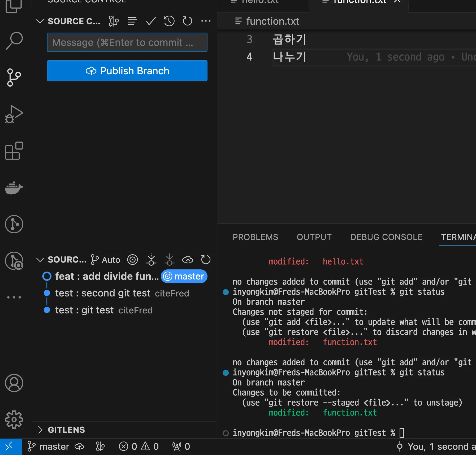Open the Search view in activity bar
476x455 pixels.
[14, 41]
